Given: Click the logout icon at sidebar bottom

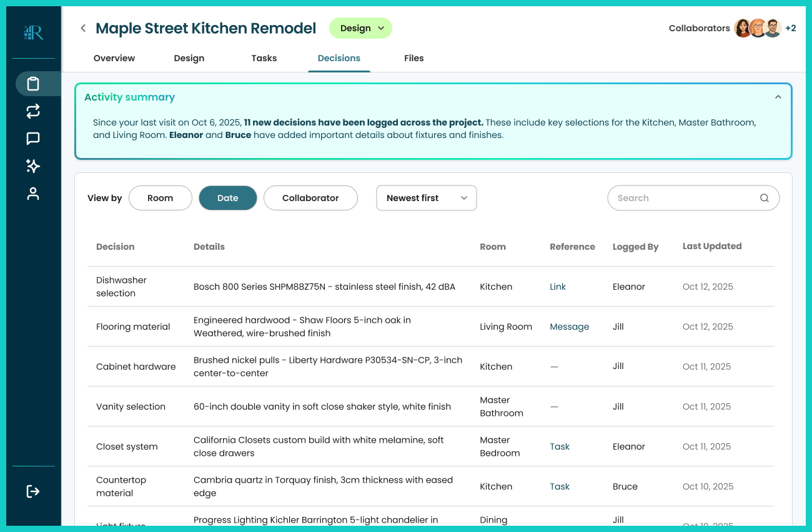Looking at the screenshot, I should pyautogui.click(x=33, y=491).
